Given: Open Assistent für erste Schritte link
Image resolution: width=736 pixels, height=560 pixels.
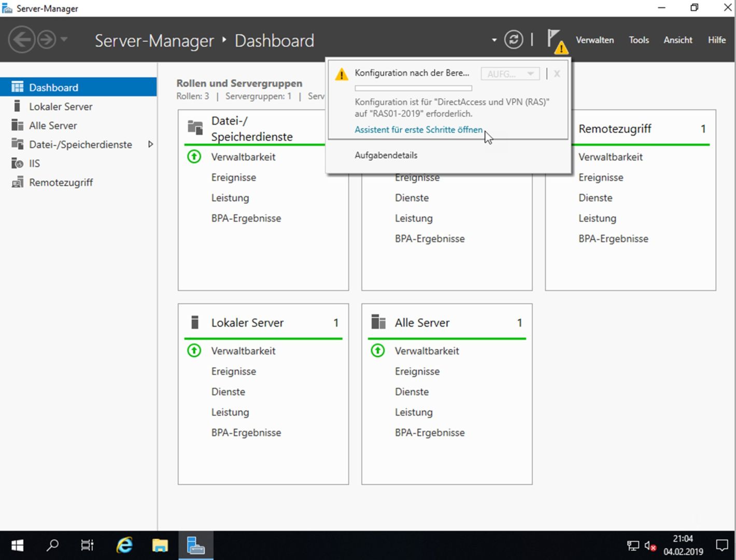Looking at the screenshot, I should point(418,130).
